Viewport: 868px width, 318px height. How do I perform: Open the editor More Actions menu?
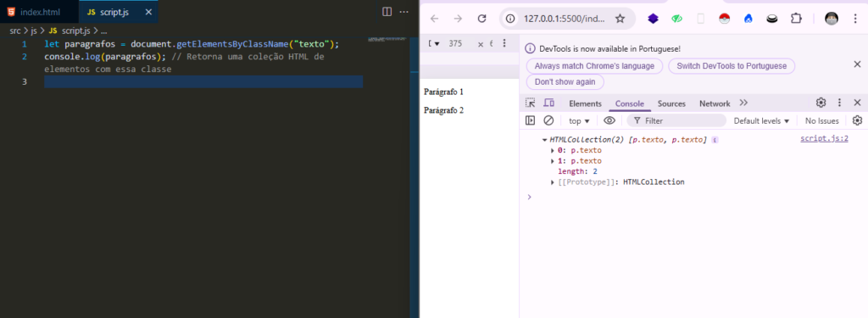pyautogui.click(x=404, y=12)
